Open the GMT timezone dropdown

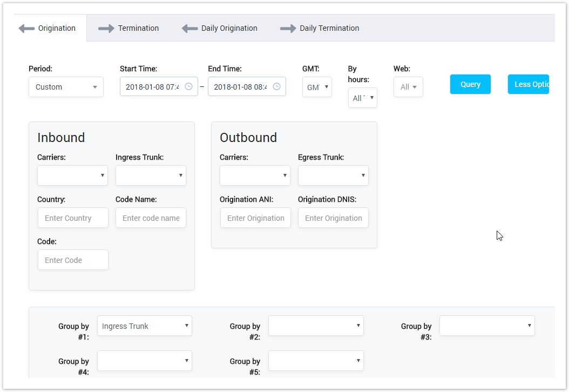pos(317,86)
